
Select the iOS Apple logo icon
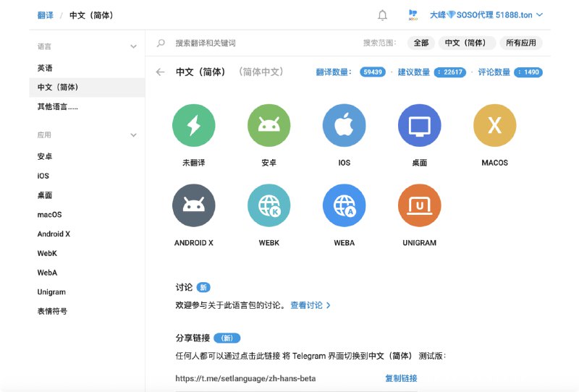click(x=344, y=126)
